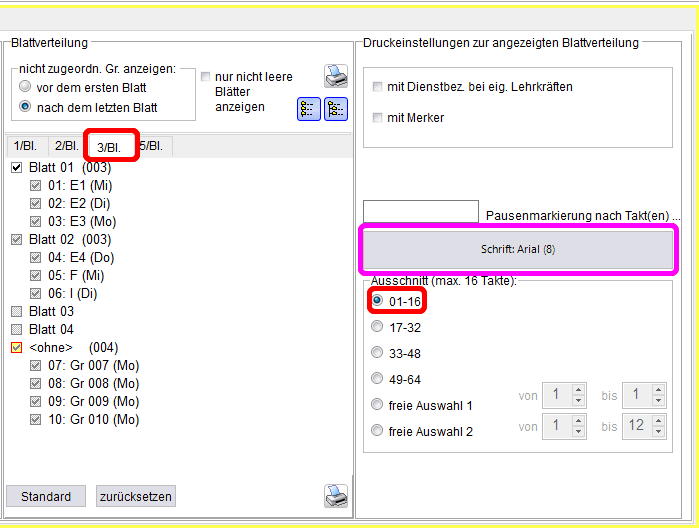Increase the 'bis' value for freie Auswahl 1

(658, 389)
